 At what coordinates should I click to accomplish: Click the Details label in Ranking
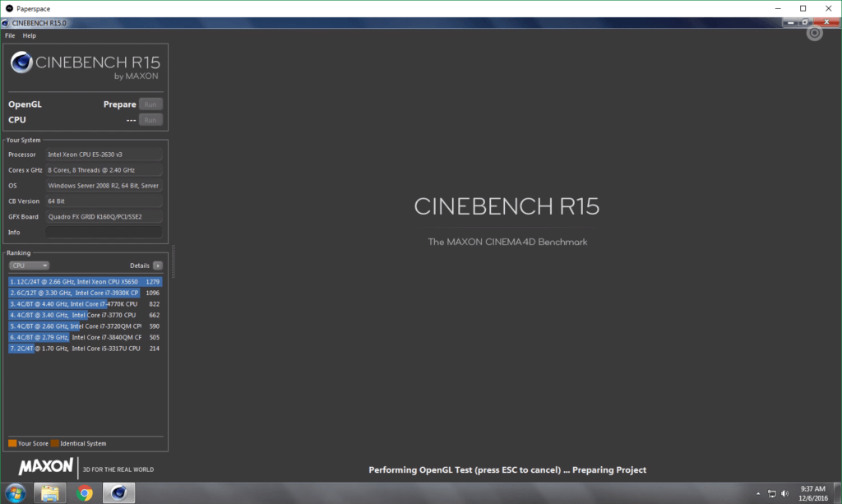(x=140, y=266)
